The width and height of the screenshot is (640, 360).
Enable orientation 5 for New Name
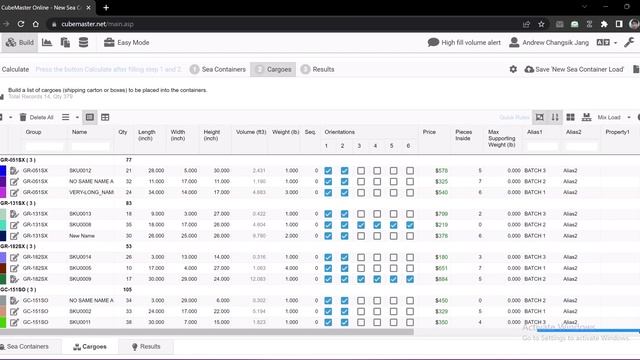[393, 236]
